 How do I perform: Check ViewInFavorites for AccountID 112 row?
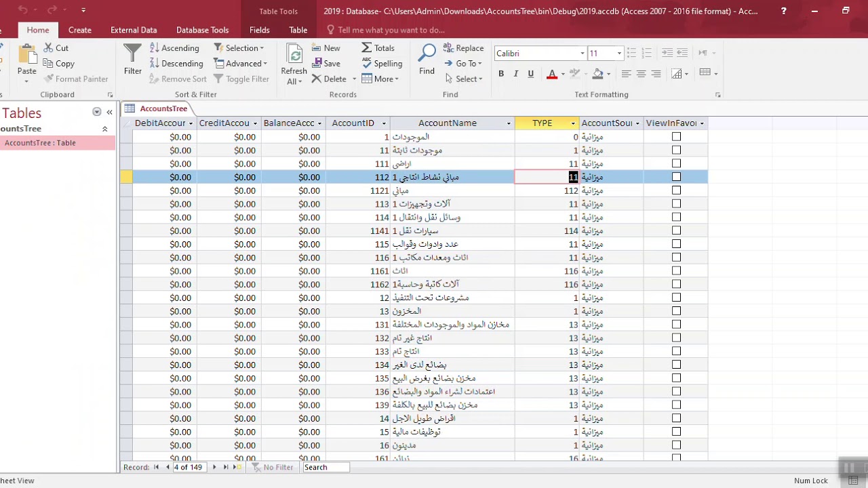676,177
